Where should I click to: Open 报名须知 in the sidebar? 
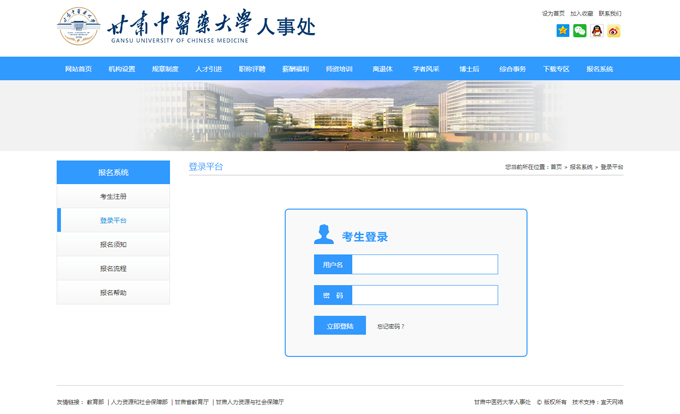pos(113,245)
